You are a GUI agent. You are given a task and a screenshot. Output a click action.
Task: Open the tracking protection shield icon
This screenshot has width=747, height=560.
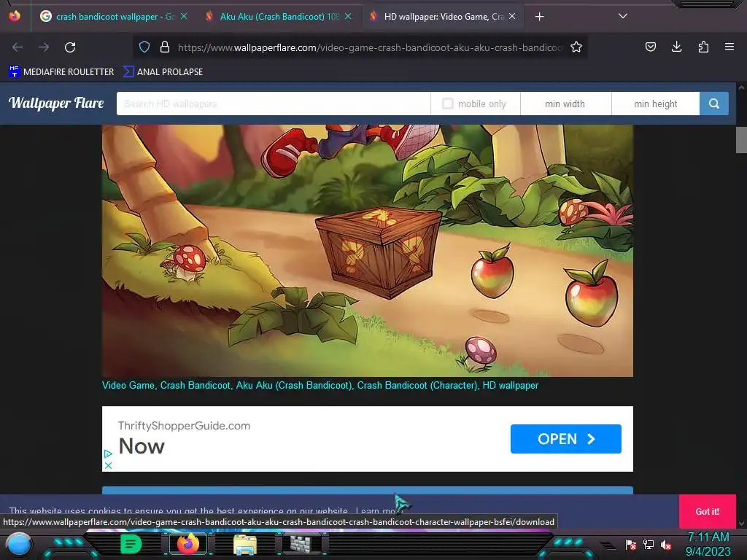click(144, 47)
